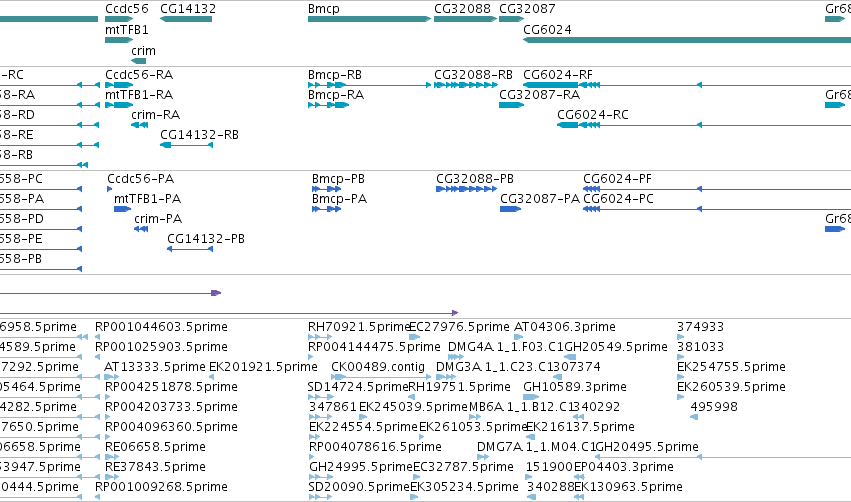Select the CG6024-PC protein label
The width and height of the screenshot is (851, 502).
[x=618, y=199]
